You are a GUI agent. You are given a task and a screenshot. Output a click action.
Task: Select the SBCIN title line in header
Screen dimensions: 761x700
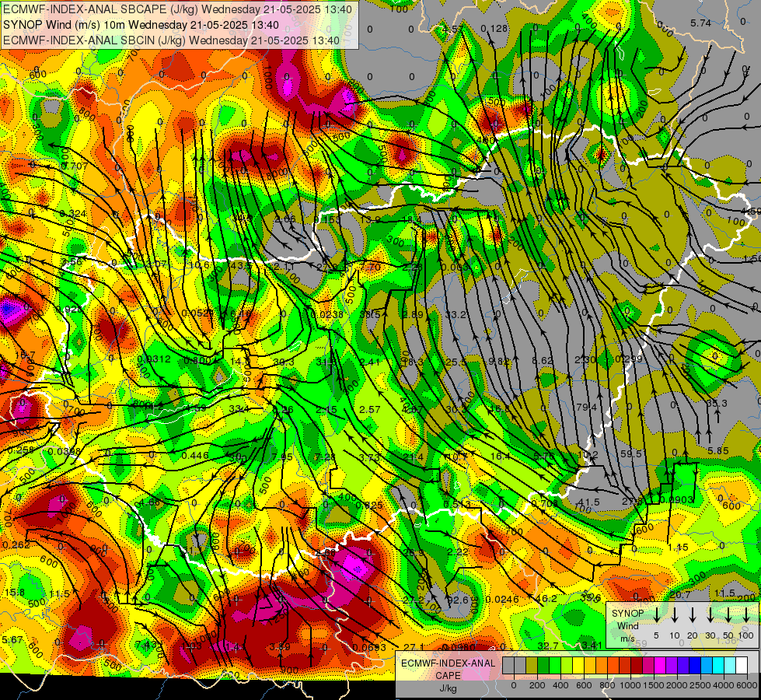[171, 40]
